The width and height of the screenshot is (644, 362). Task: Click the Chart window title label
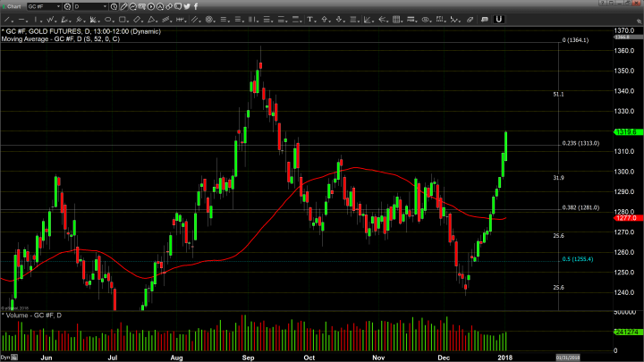click(x=13, y=6)
